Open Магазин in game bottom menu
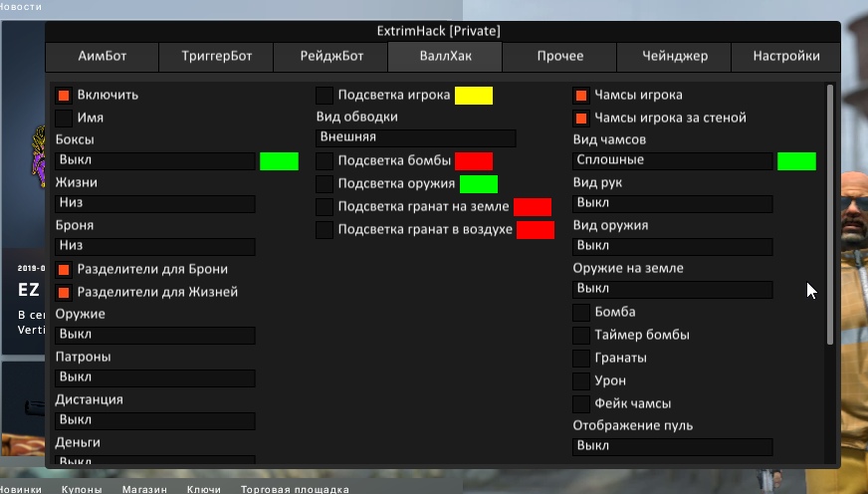Screen dimensions: 868x494 [x=144, y=490]
